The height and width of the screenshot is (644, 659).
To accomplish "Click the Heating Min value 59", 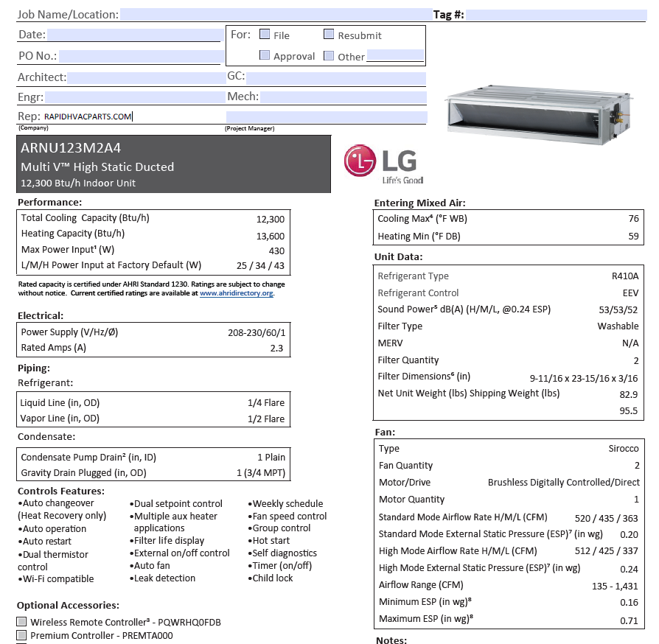I will coord(633,236).
